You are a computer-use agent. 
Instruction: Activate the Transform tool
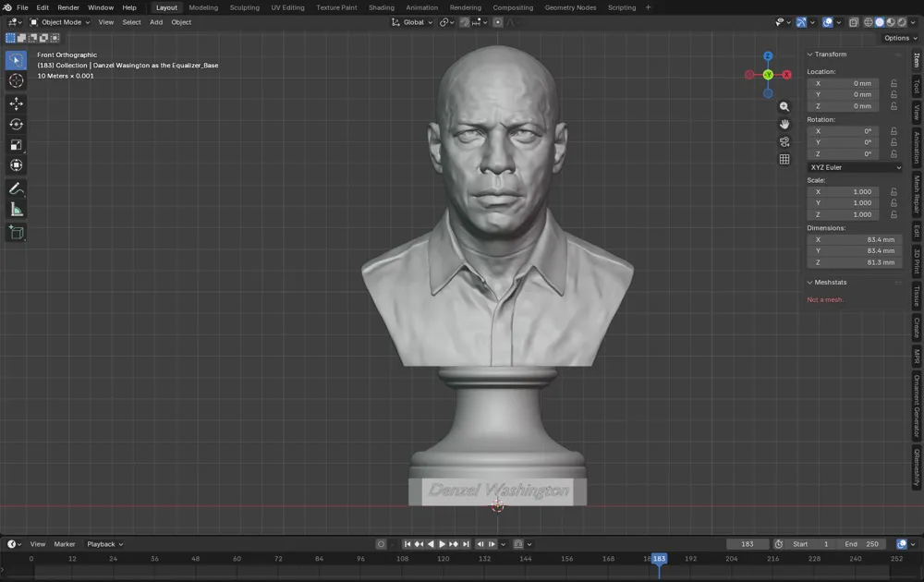click(16, 165)
